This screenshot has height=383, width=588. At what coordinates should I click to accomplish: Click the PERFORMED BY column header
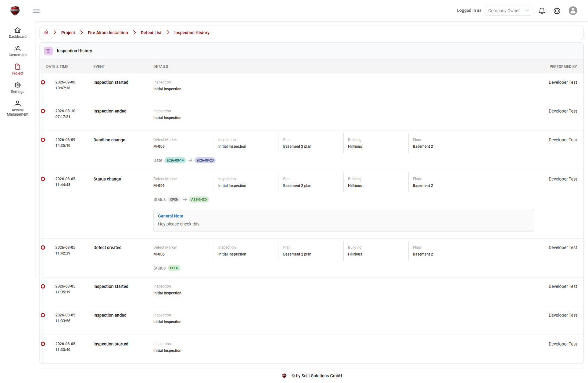(563, 67)
